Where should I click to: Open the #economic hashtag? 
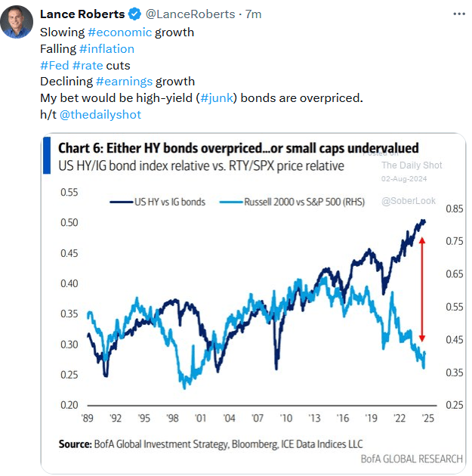pos(119,32)
